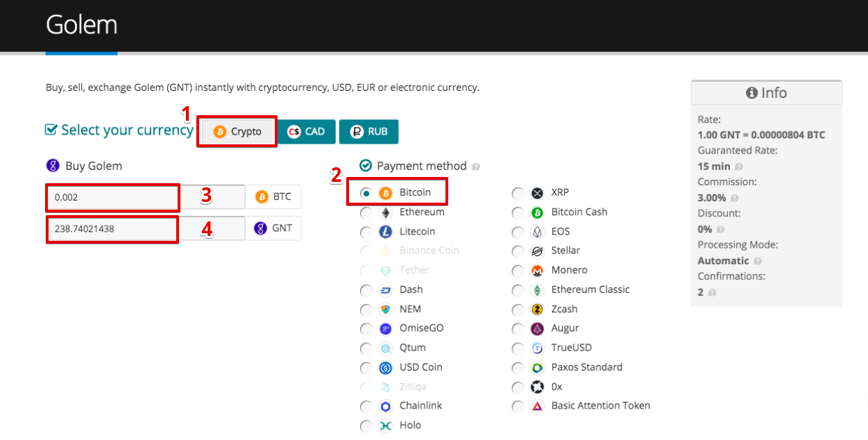This screenshot has height=440, width=868.
Task: Click the XRP logo icon
Action: (537, 193)
